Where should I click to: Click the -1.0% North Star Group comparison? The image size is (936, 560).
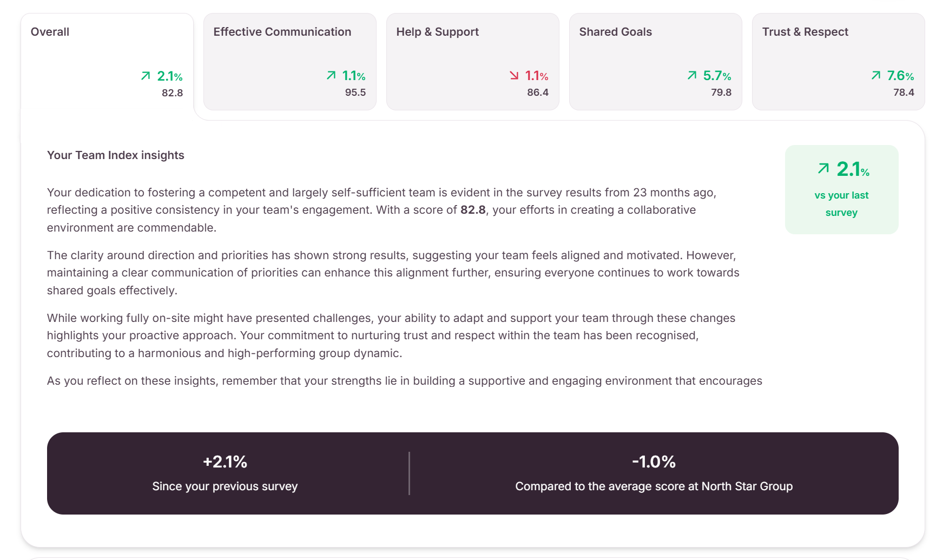pyautogui.click(x=654, y=473)
